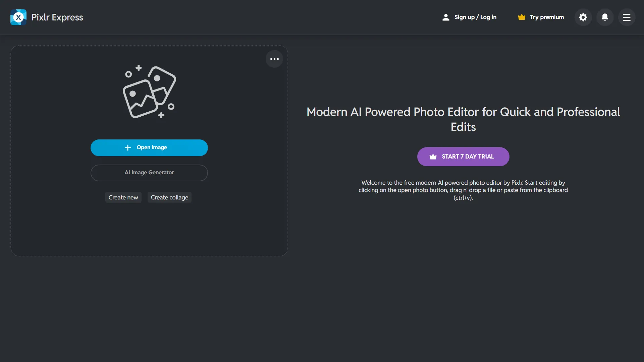Viewport: 644px width, 362px height.
Task: Click the Pixlr Express title text
Action: [x=57, y=17]
